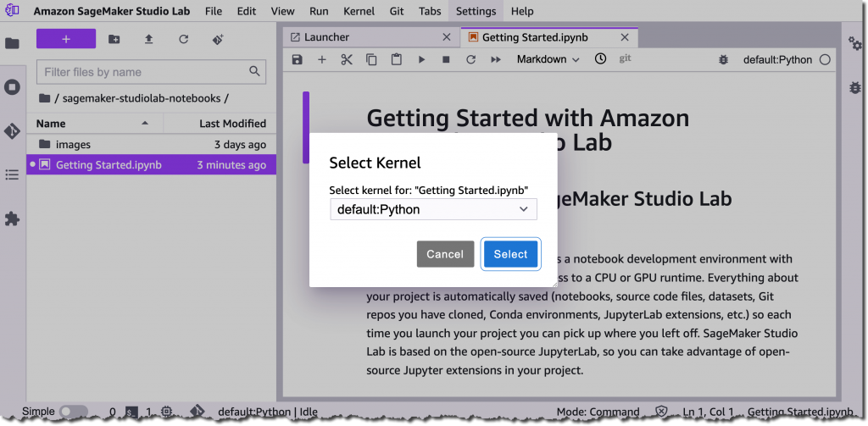Viewport: 868px width, 426px height.
Task: Click the git toolbar label
Action: (x=625, y=58)
